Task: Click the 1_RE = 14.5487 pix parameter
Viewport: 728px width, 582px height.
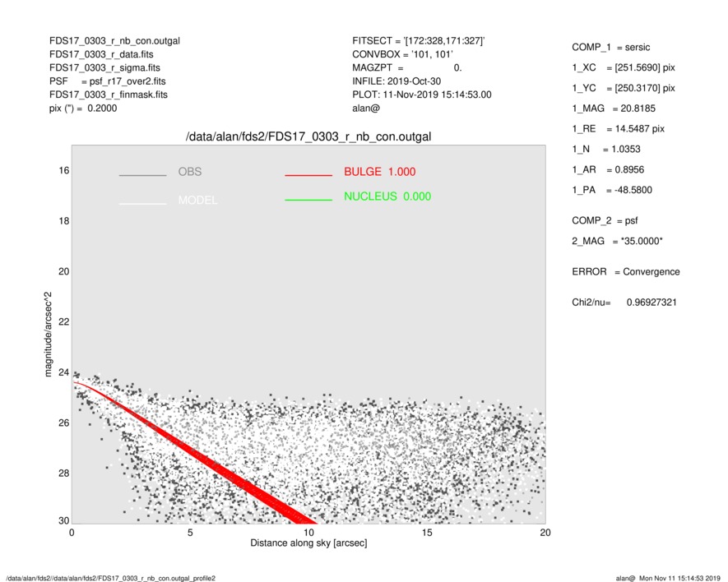Action: (x=619, y=129)
